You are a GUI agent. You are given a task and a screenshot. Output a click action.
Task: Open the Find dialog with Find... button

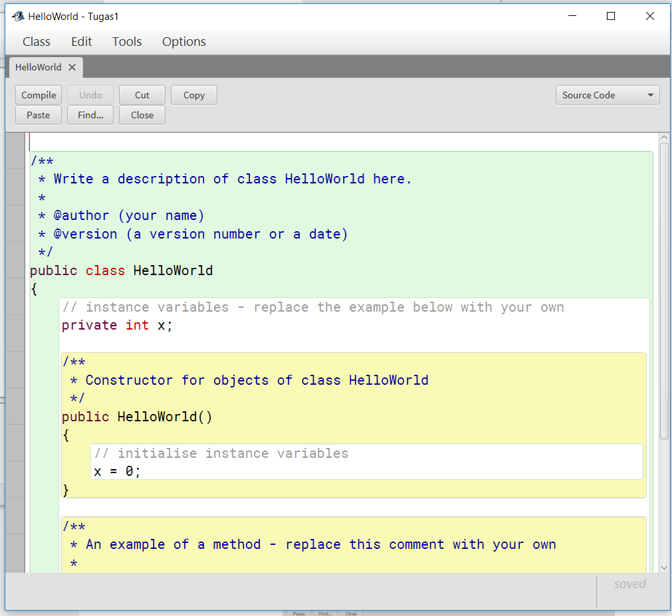[90, 115]
